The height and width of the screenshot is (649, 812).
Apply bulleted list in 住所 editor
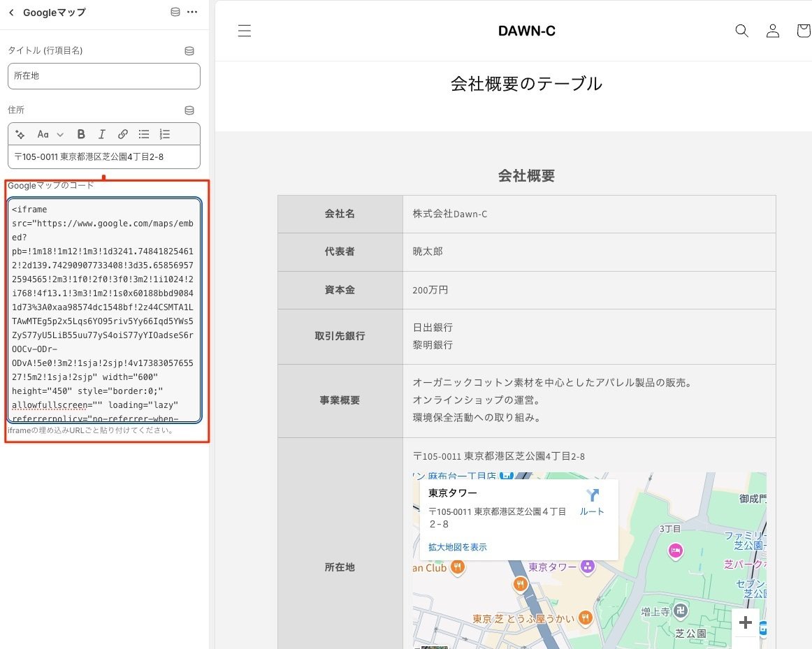(144, 135)
